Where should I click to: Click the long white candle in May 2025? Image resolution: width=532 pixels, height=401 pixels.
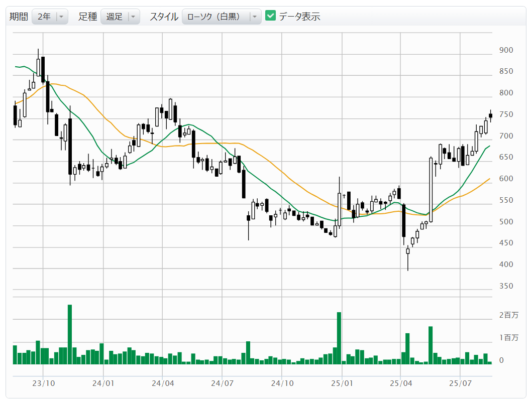(x=431, y=190)
